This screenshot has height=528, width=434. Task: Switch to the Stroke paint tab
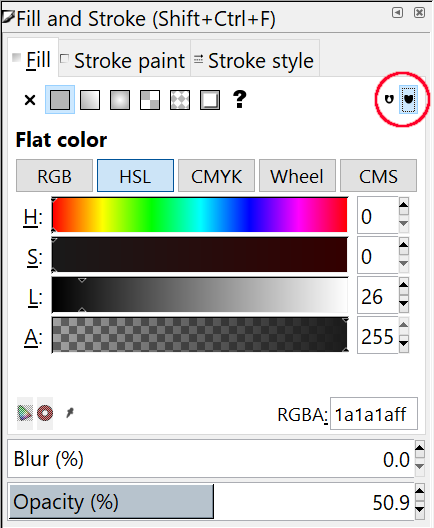click(x=124, y=61)
